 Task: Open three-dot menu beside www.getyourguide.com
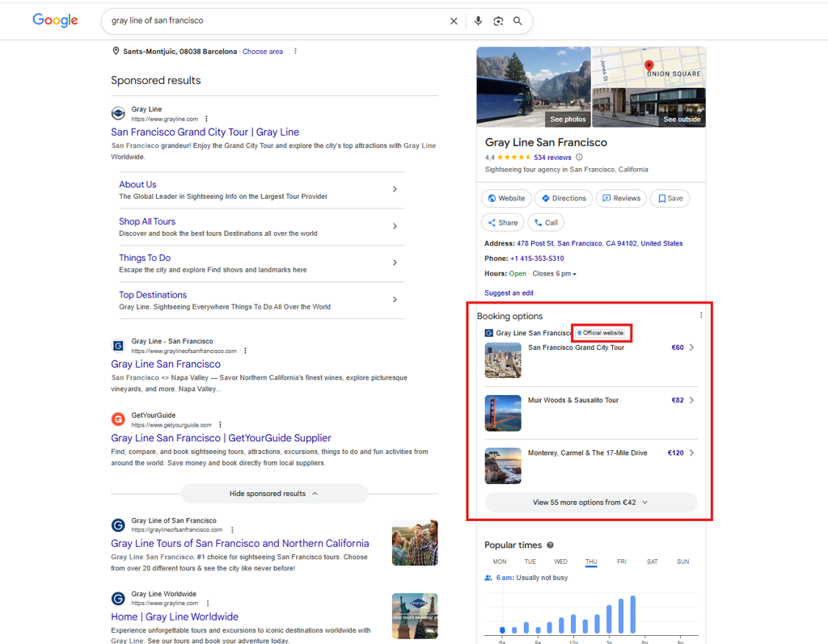click(x=220, y=424)
